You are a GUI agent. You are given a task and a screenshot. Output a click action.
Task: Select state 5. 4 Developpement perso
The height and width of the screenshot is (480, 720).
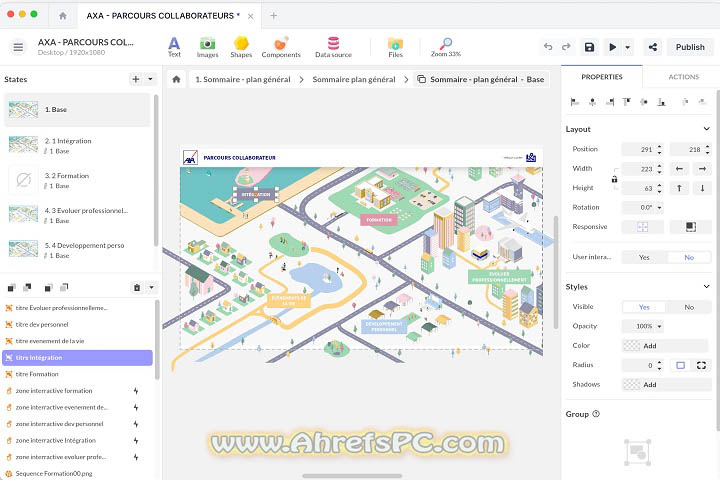[x=77, y=250]
